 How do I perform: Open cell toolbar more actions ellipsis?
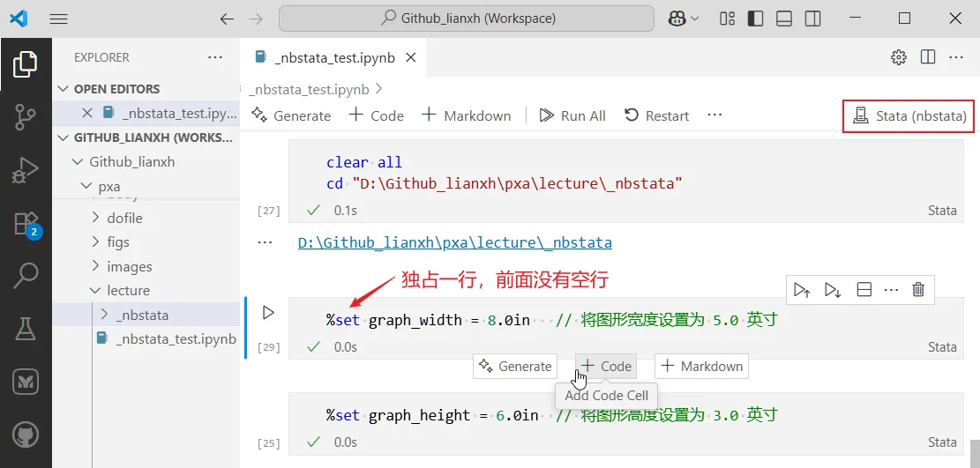(x=891, y=290)
